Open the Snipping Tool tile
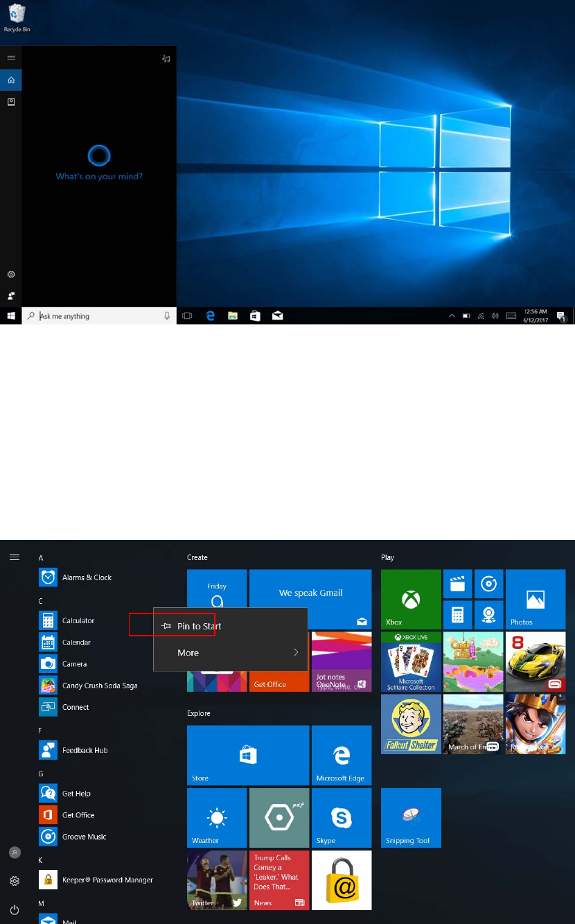 click(x=411, y=817)
